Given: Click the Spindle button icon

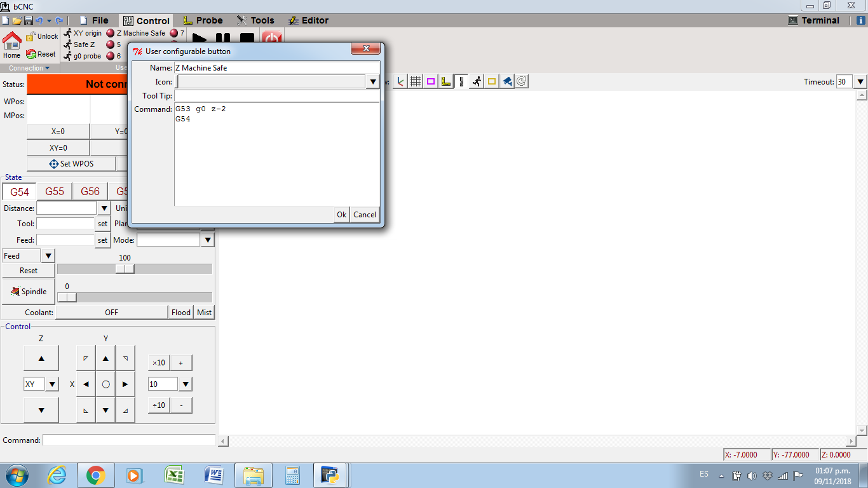Looking at the screenshot, I should 15,292.
